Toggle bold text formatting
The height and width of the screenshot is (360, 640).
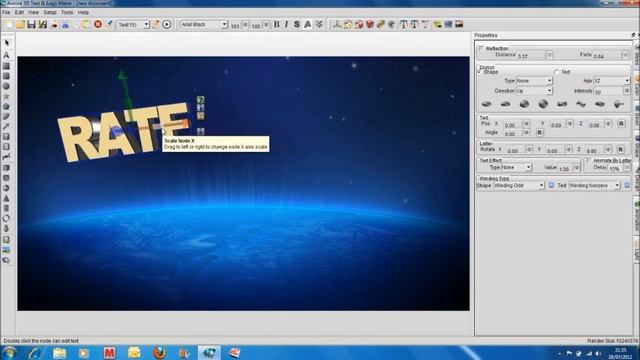(277, 24)
